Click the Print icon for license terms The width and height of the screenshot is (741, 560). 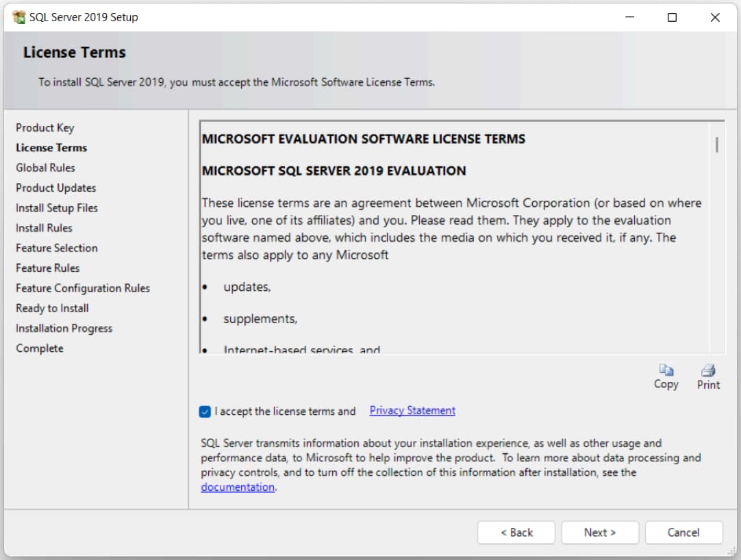pyautogui.click(x=708, y=370)
